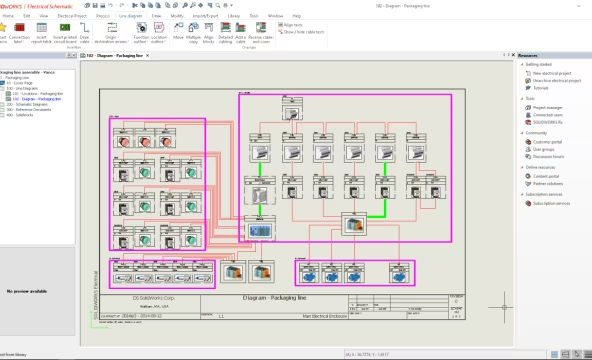Open Project manager from Resources

coord(547,108)
